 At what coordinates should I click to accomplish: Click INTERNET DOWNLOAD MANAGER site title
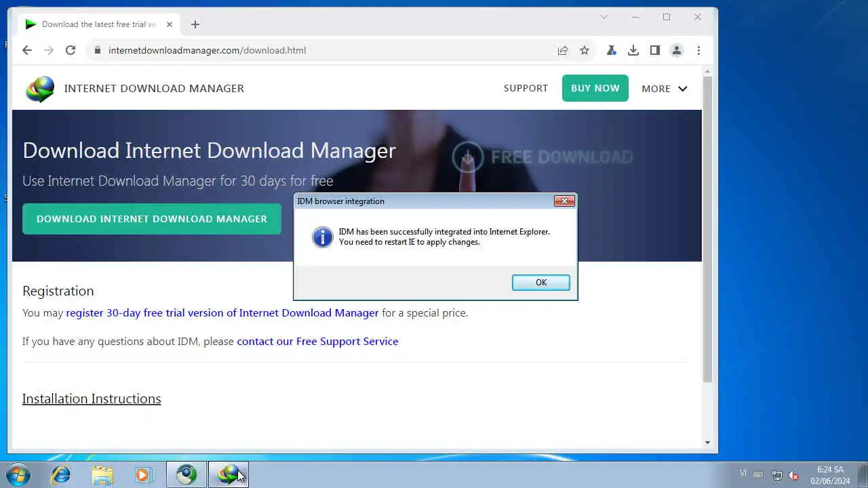(154, 88)
